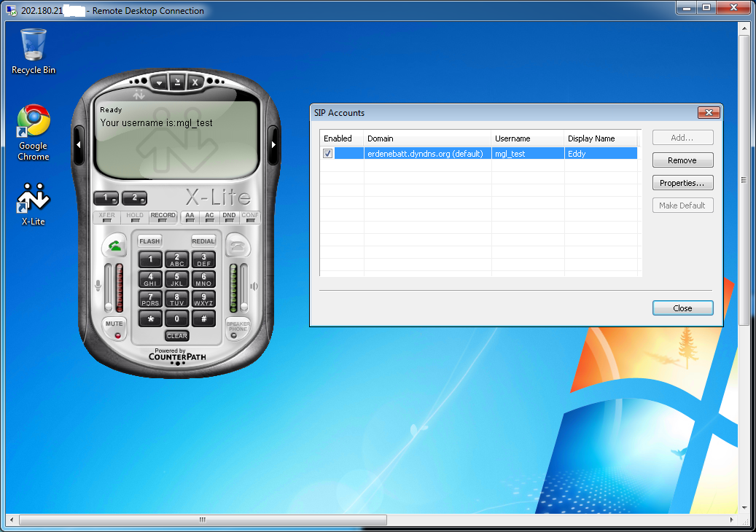This screenshot has width=756, height=532.
Task: Click Remote Desktop scroll down arrow
Action: tap(744, 508)
